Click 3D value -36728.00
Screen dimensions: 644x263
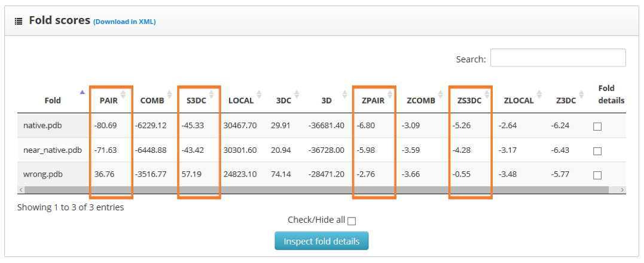point(326,150)
